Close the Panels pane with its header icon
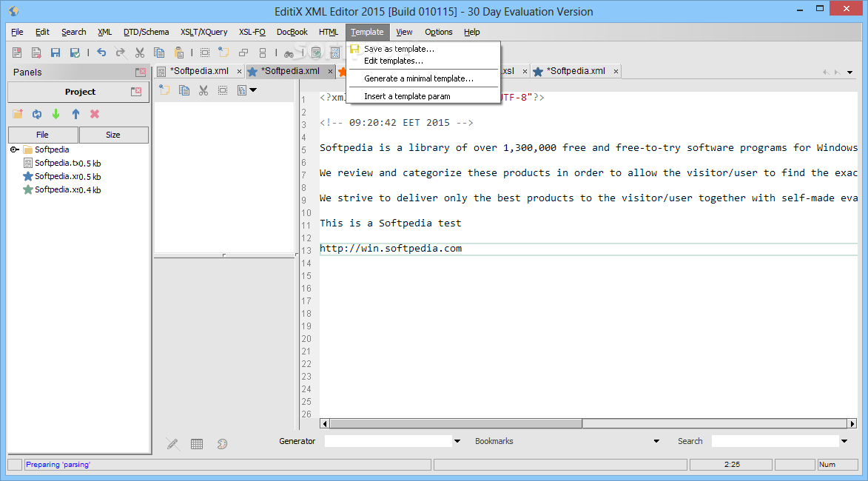868x481 pixels. pyautogui.click(x=141, y=72)
